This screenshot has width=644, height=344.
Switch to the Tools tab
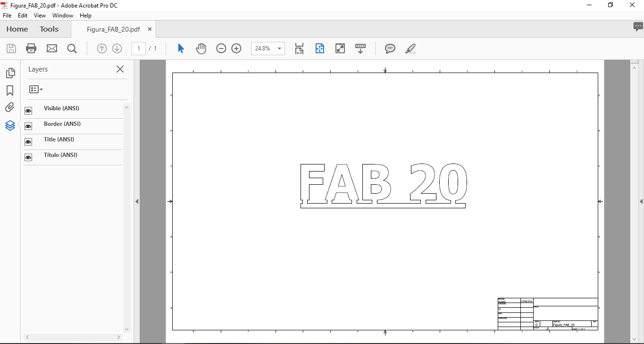click(49, 29)
